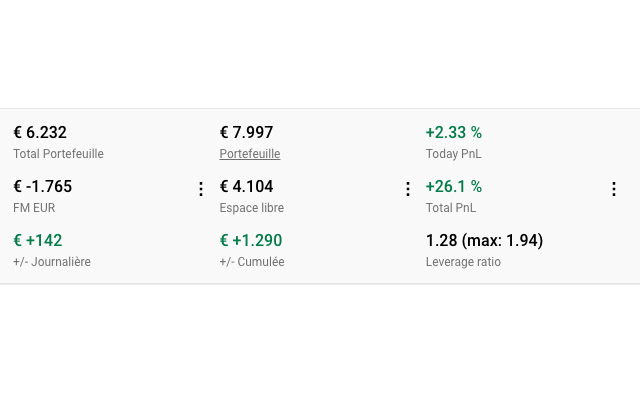Image resolution: width=640 pixels, height=400 pixels.
Task: Open the three-dot menu beside Espace libre
Action: [408, 189]
